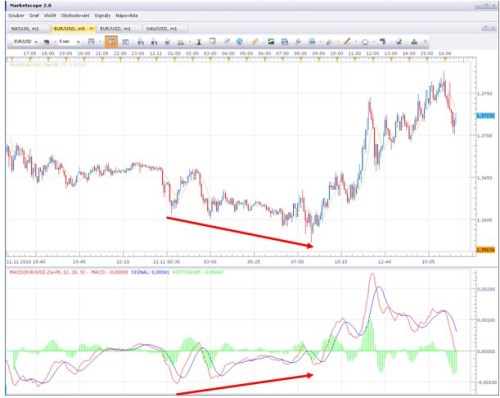
Task: Open the Signály menu
Action: tap(102, 16)
